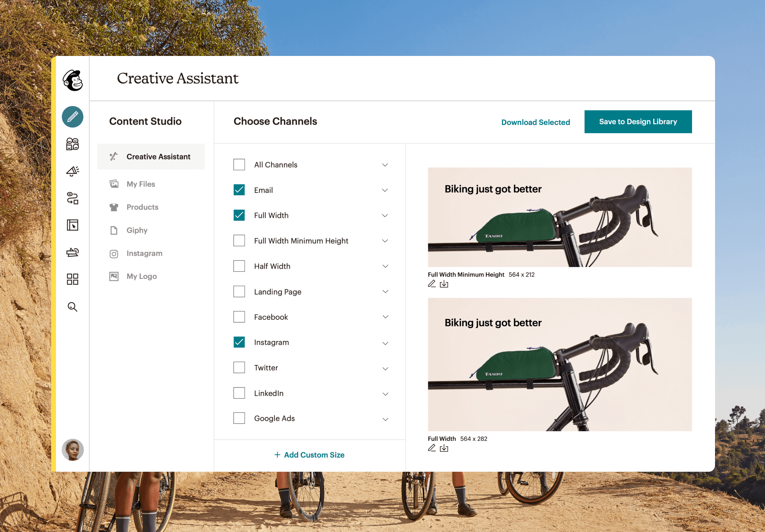The image size is (765, 532).
Task: Open the Automations flow icon
Action: point(73,198)
